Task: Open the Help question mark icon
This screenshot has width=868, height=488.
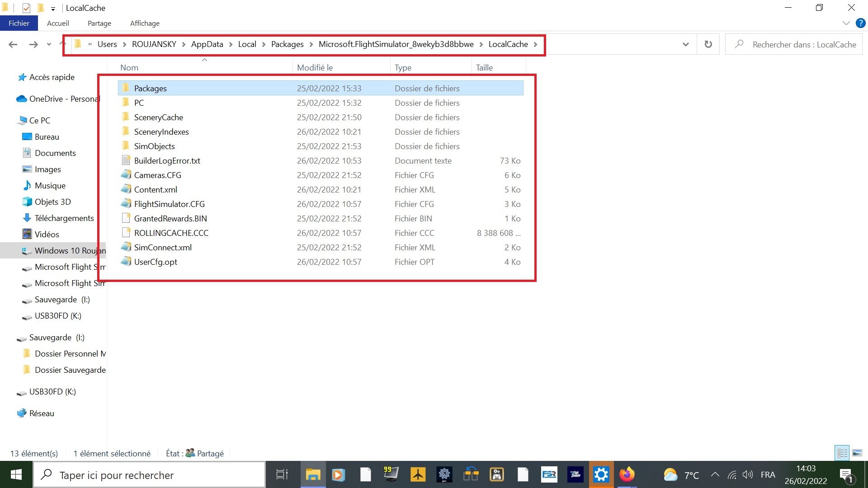Action: pyautogui.click(x=860, y=23)
